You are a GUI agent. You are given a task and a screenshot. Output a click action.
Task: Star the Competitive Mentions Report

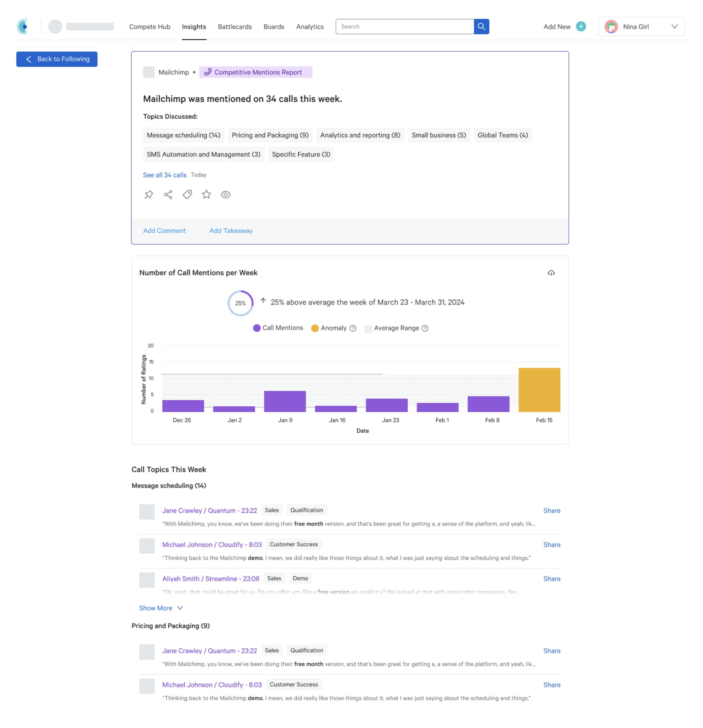point(206,195)
